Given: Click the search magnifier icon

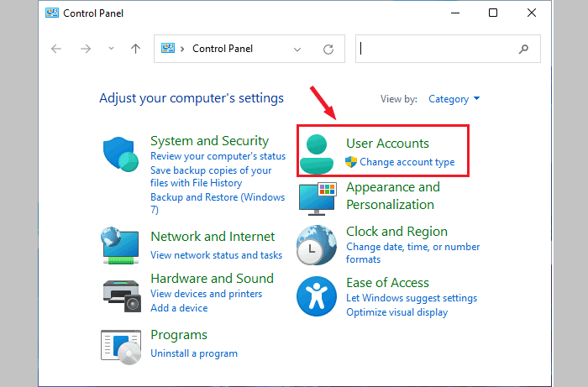Looking at the screenshot, I should (523, 49).
